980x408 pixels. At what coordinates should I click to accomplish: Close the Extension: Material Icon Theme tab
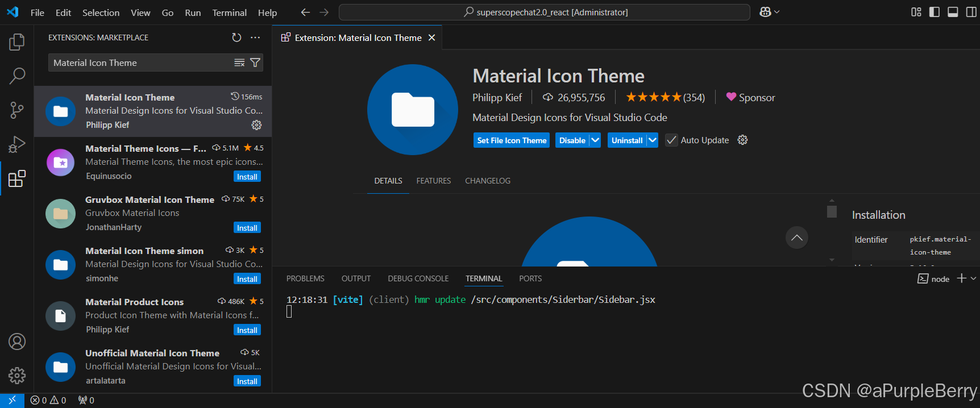coord(431,38)
